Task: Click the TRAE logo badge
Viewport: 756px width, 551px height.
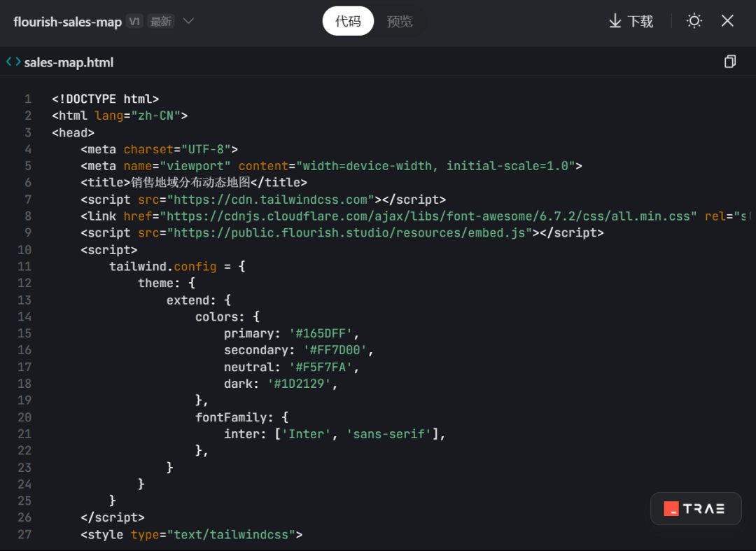Action: point(696,508)
